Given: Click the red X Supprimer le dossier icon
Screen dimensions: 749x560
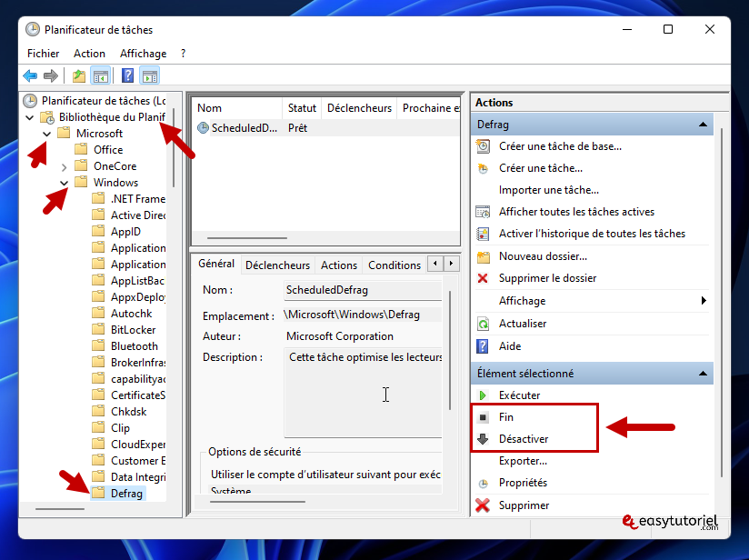Looking at the screenshot, I should 483,278.
